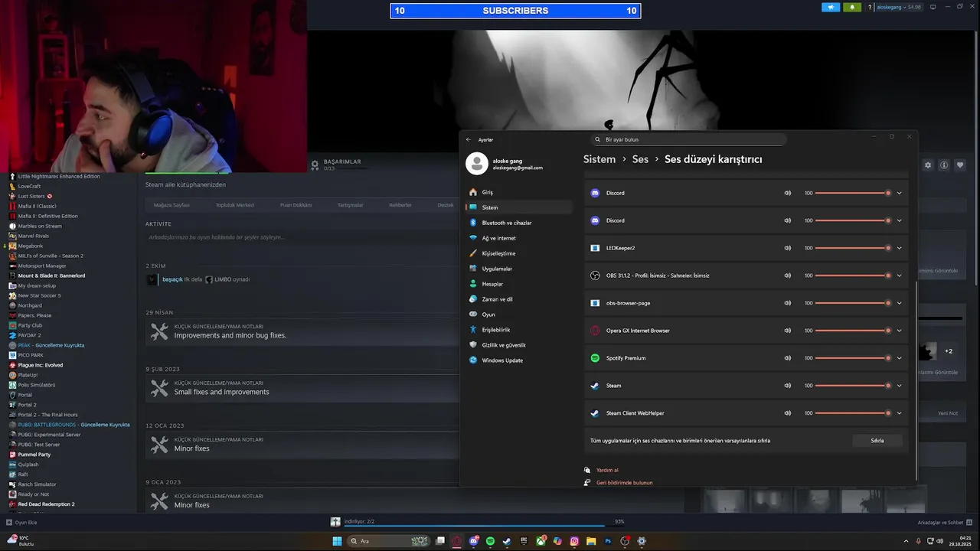Screen dimensions: 980x551
Task: Open Xbox app from the taskbar
Action: pos(541,541)
